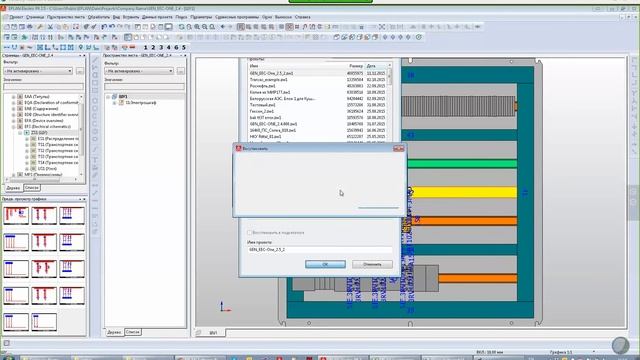Click the monitor-shaped icon in top toolbar
Viewport: 640px width, 360px height.
(x=169, y=27)
